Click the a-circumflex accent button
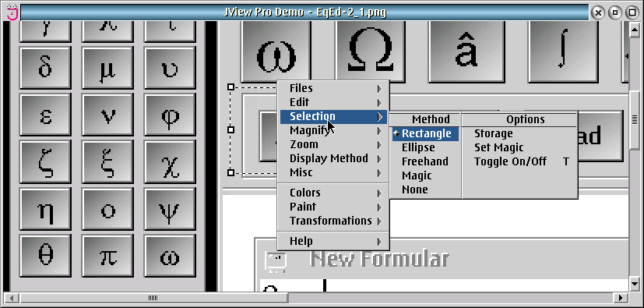644x308 pixels. click(x=466, y=51)
